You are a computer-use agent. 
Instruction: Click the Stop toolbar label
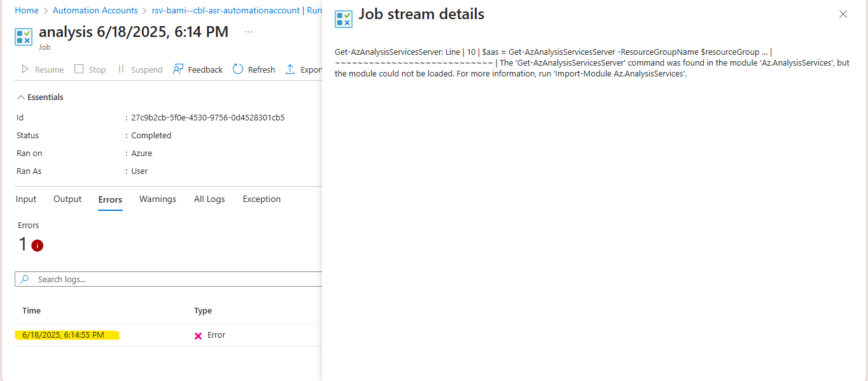[97, 69]
